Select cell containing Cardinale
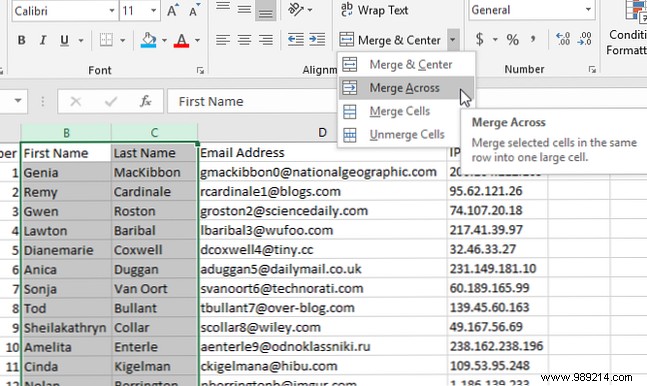647x386 pixels. 154,192
